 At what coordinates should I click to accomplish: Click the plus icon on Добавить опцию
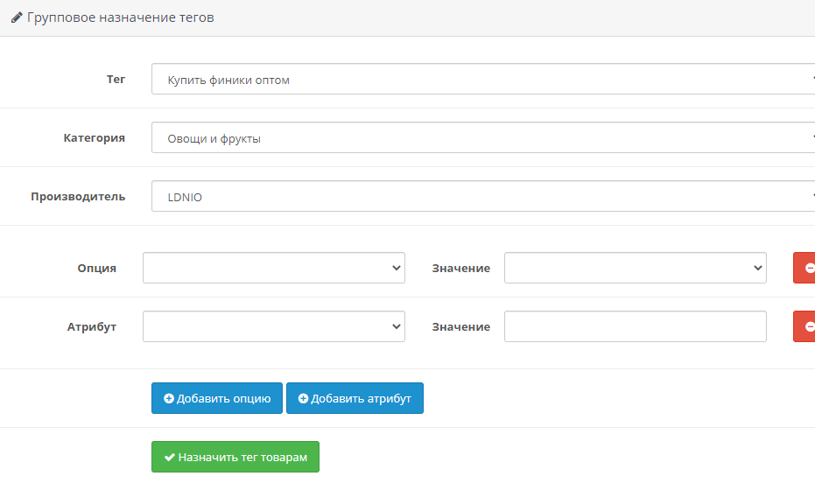tap(169, 398)
